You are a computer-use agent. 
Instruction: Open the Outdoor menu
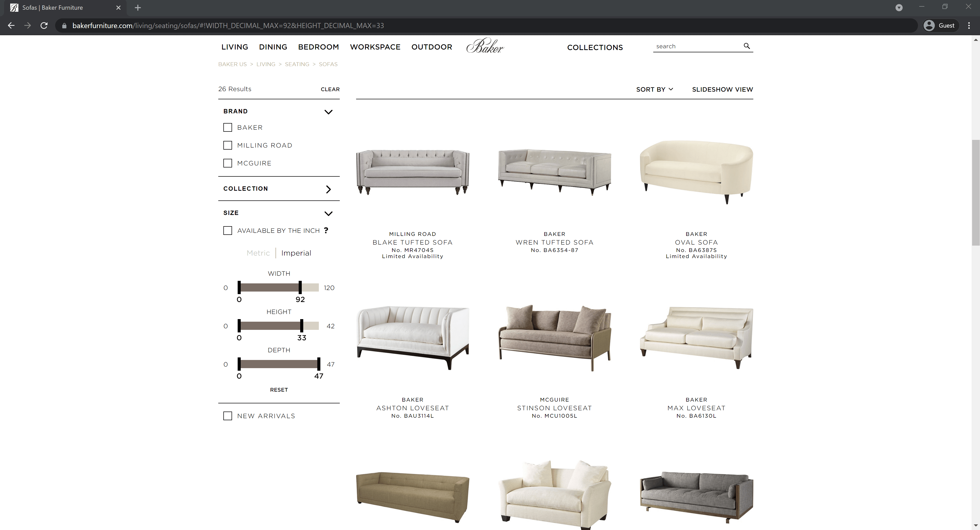432,47
